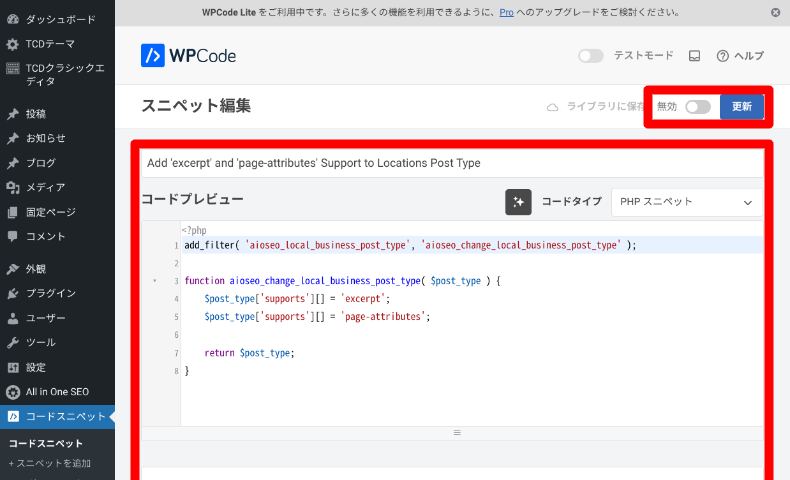Collapse the function fold arrow on line 3
The image size is (790, 480).
pos(155,281)
